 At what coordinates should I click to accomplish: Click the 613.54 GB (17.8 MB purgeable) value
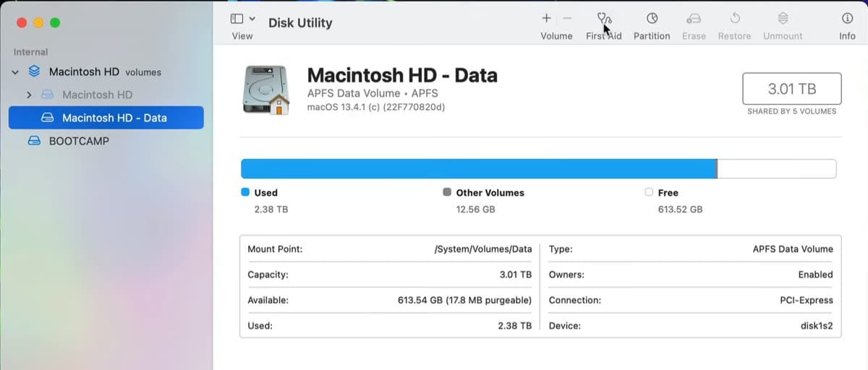464,300
